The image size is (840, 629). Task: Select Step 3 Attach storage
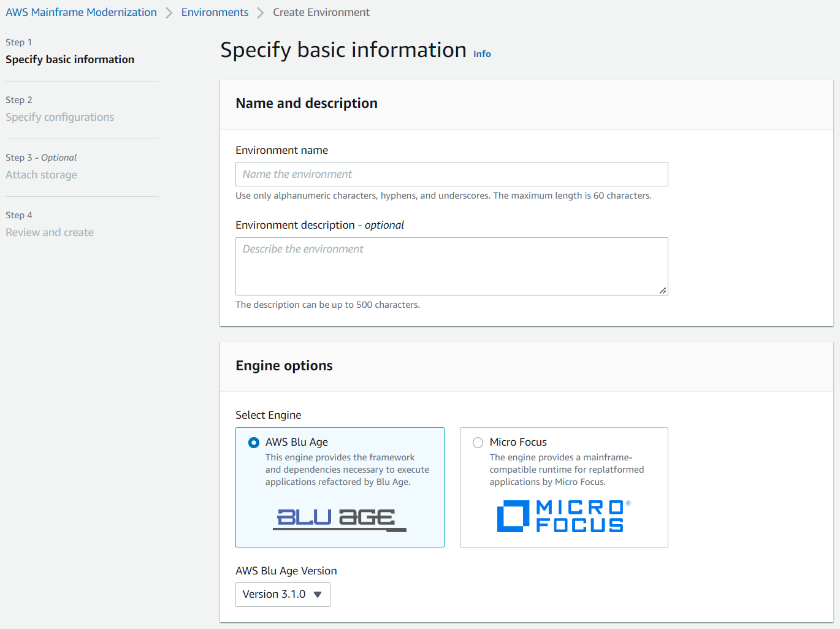[41, 175]
